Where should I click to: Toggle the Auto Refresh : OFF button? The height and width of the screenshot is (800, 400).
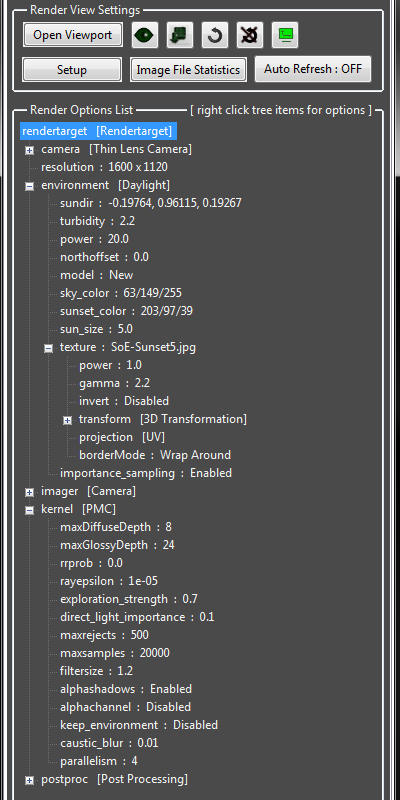[x=313, y=69]
